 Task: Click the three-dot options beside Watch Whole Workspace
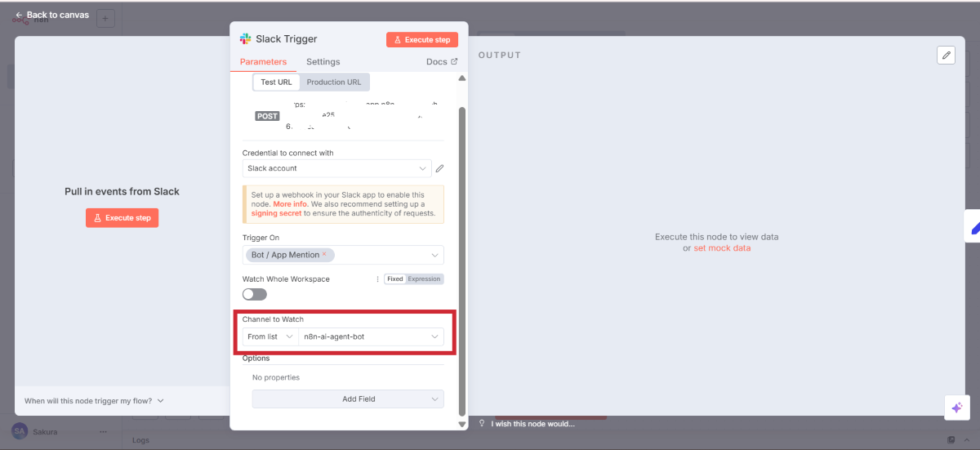tap(377, 279)
